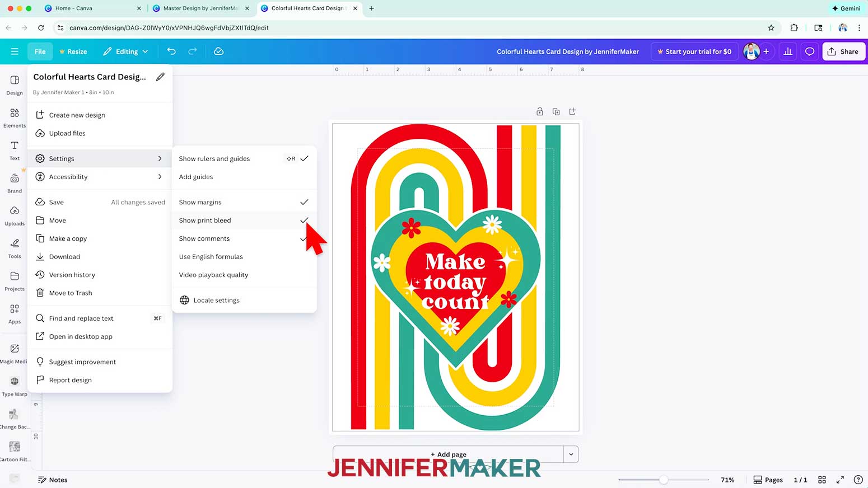Reload the browser page

pyautogui.click(x=41, y=27)
